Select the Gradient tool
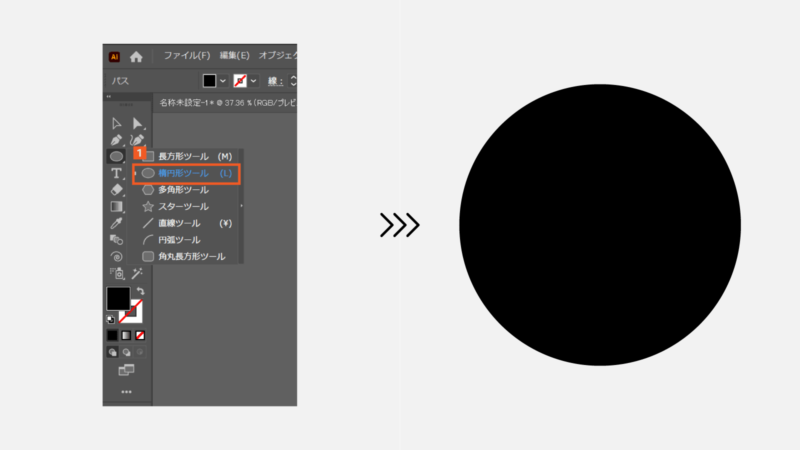This screenshot has height=450, width=800. [117, 206]
